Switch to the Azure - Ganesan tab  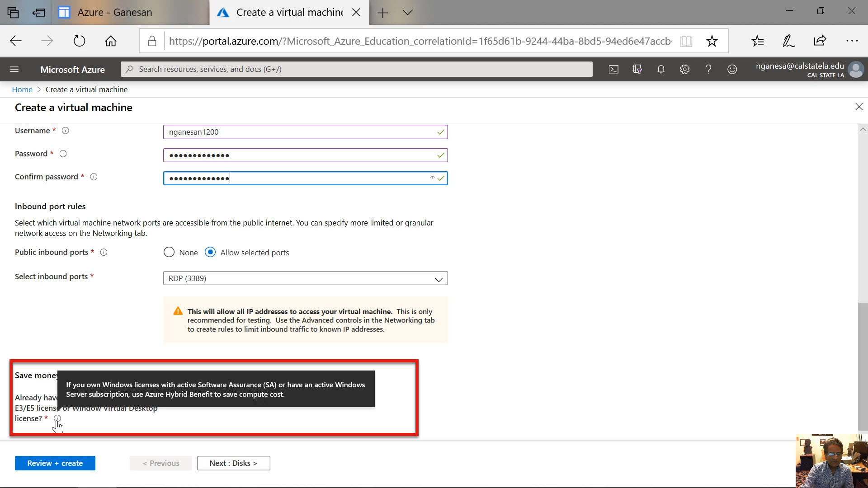tap(114, 13)
